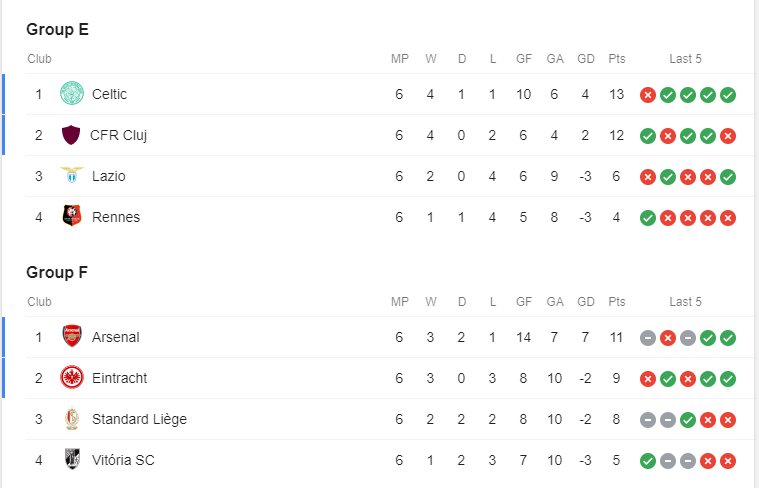Click the Eintracht eagle crest icon
The height and width of the screenshot is (488, 759).
[x=72, y=378]
